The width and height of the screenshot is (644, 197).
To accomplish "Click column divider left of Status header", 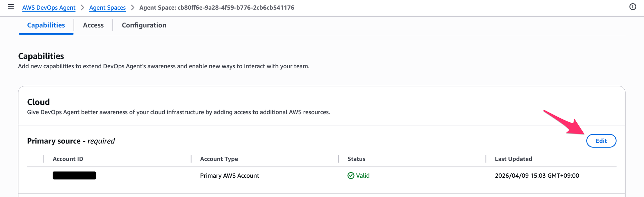I will 338,159.
